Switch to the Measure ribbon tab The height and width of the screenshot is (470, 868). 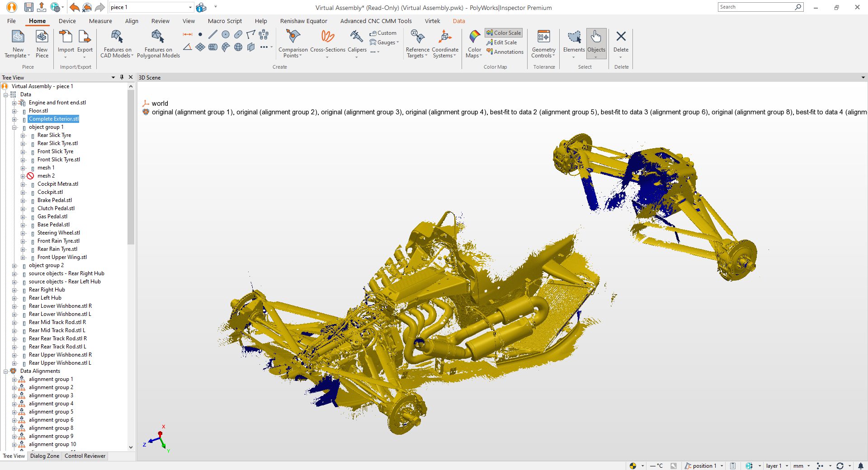pos(100,21)
